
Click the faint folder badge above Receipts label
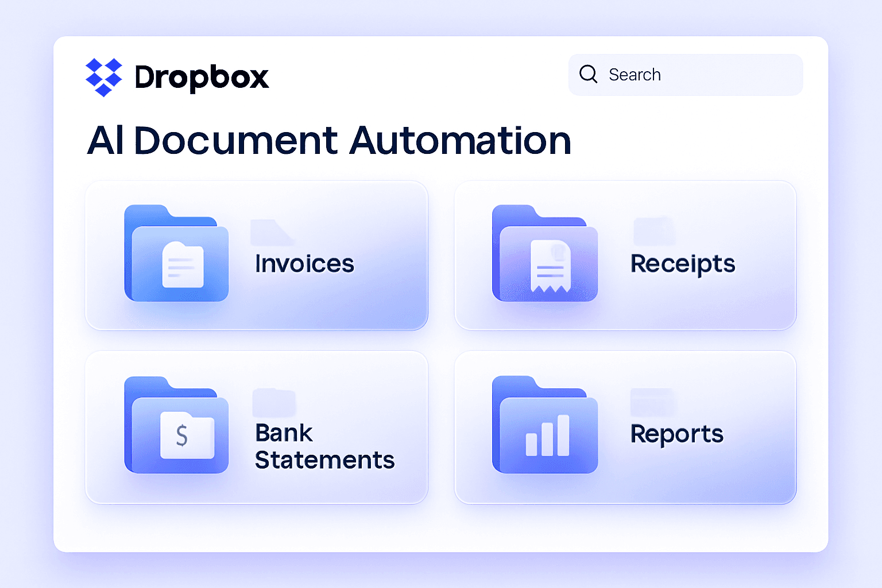click(654, 231)
